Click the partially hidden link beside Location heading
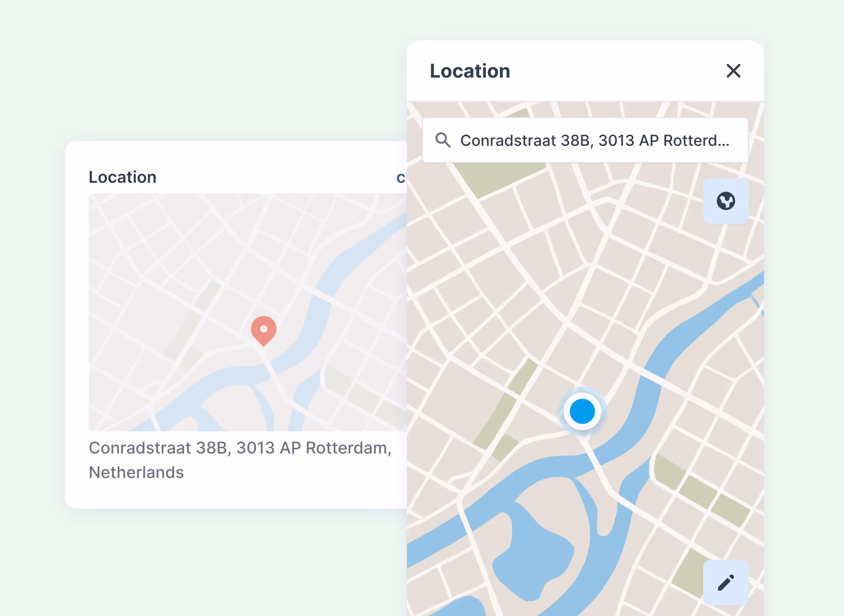 [401, 178]
